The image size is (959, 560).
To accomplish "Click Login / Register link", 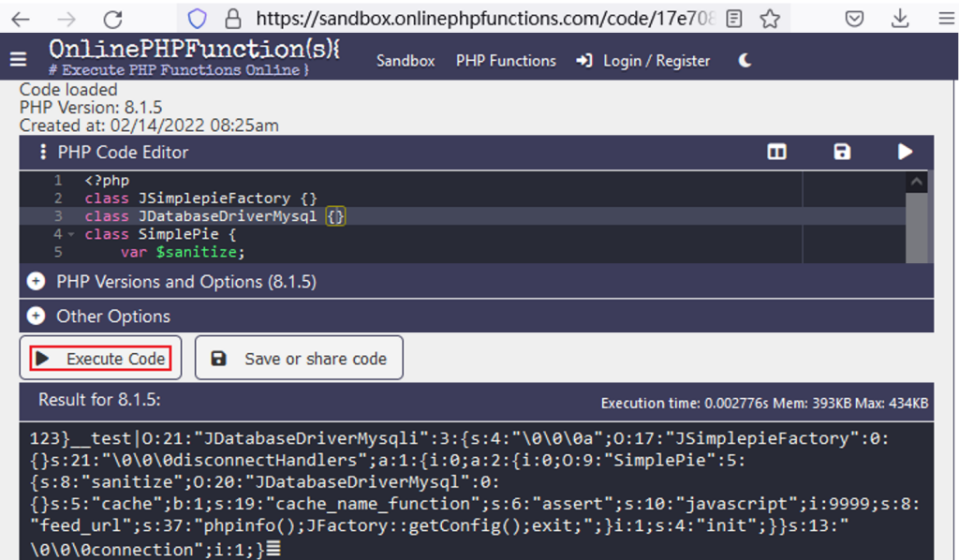I will (x=643, y=61).
